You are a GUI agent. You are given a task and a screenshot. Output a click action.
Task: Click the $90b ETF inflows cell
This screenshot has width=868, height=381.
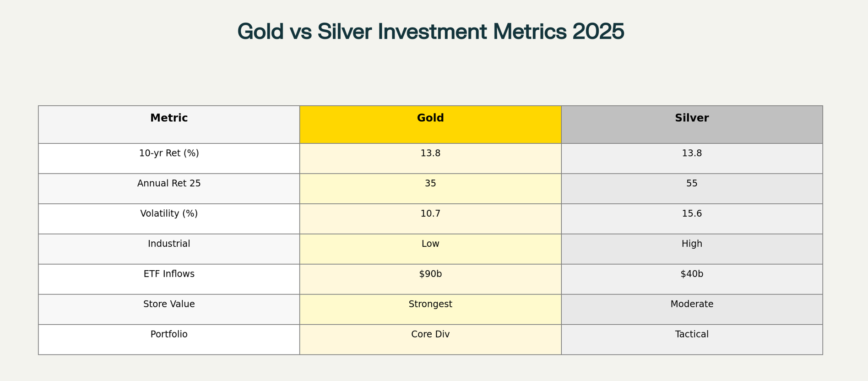tap(430, 274)
